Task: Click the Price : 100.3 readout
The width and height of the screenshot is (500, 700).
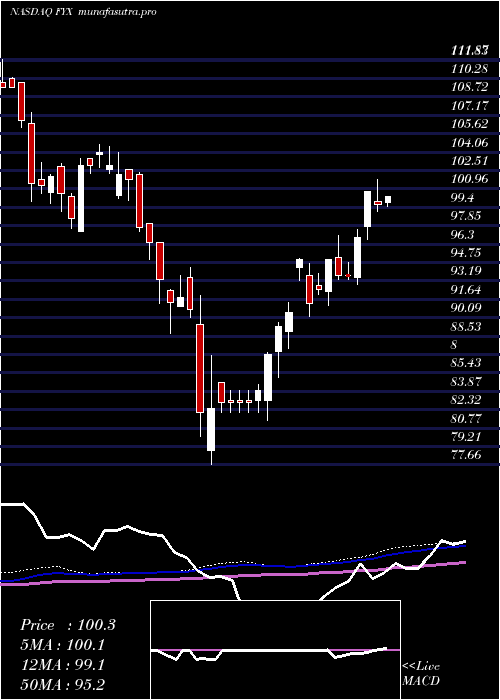Action: pos(68,625)
